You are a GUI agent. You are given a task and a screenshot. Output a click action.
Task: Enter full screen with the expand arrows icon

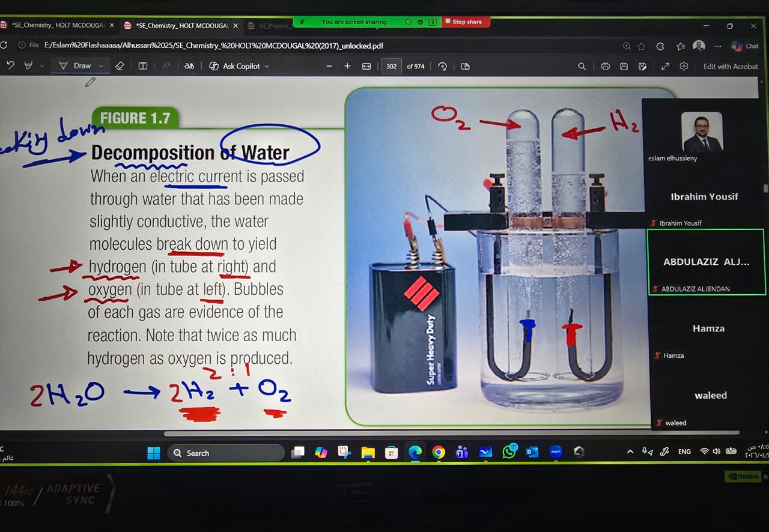coord(665,67)
